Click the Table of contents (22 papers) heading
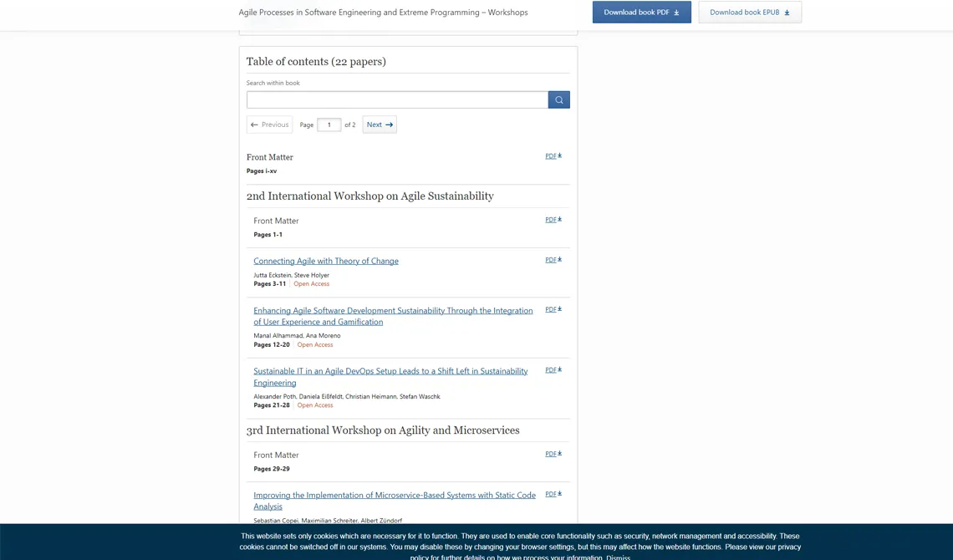The image size is (953, 560). (316, 61)
